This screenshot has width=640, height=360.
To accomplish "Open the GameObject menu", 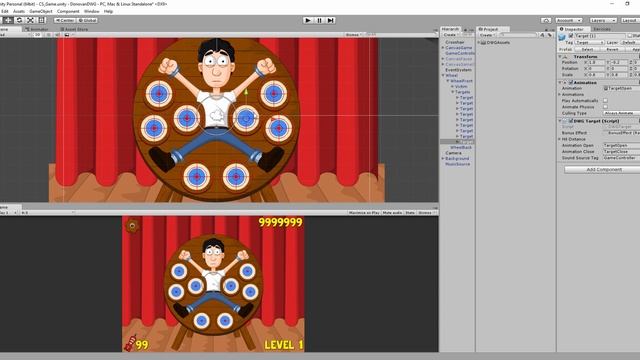I will tap(40, 11).
